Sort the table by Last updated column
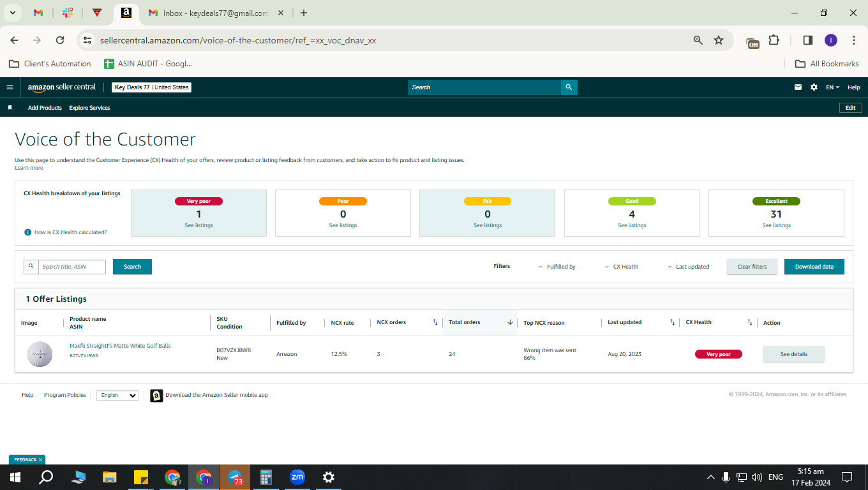868x490 pixels. point(672,322)
